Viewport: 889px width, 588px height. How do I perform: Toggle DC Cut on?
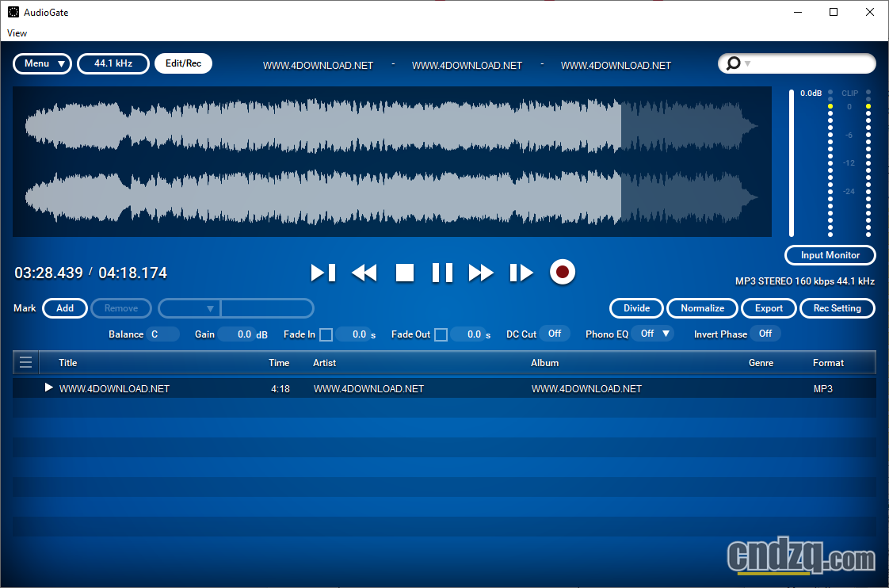(x=555, y=334)
